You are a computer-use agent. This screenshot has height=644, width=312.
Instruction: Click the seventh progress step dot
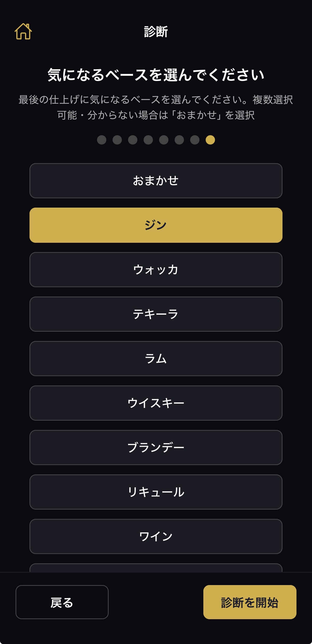[x=195, y=140]
